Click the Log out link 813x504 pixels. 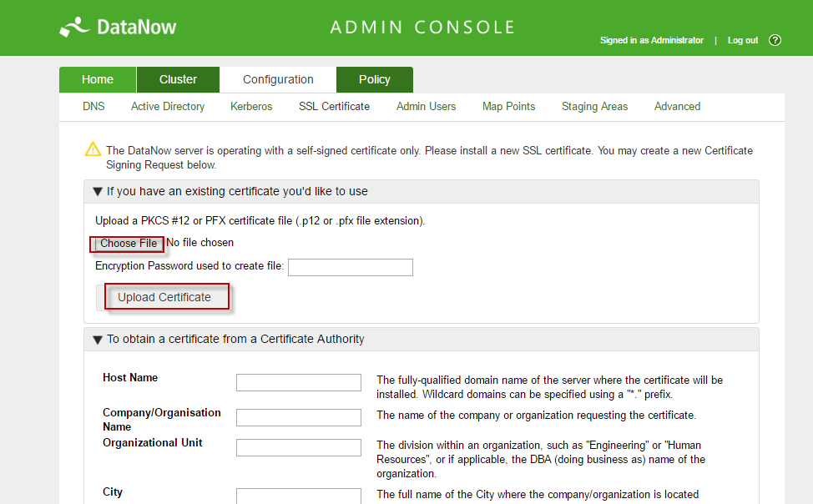(x=743, y=40)
